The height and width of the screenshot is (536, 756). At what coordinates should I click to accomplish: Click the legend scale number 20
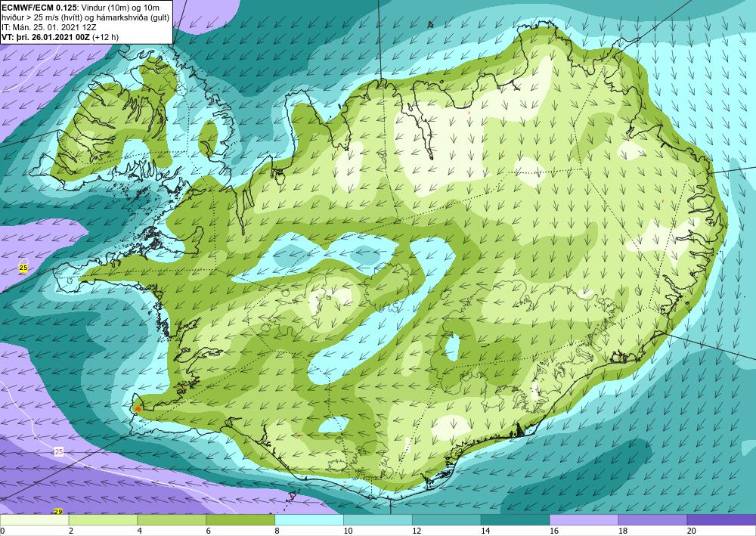click(692, 531)
